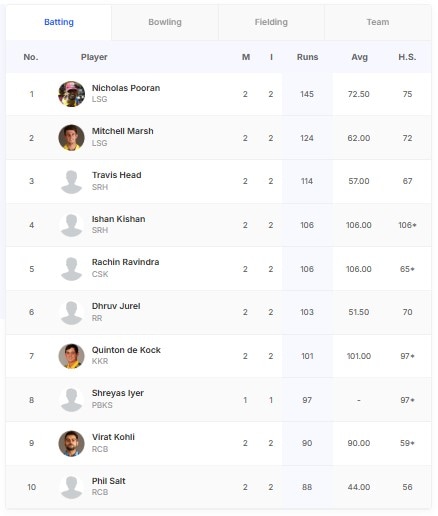Open Nicholas Pooran player name link
Image resolution: width=438 pixels, height=516 pixels.
pyautogui.click(x=126, y=88)
